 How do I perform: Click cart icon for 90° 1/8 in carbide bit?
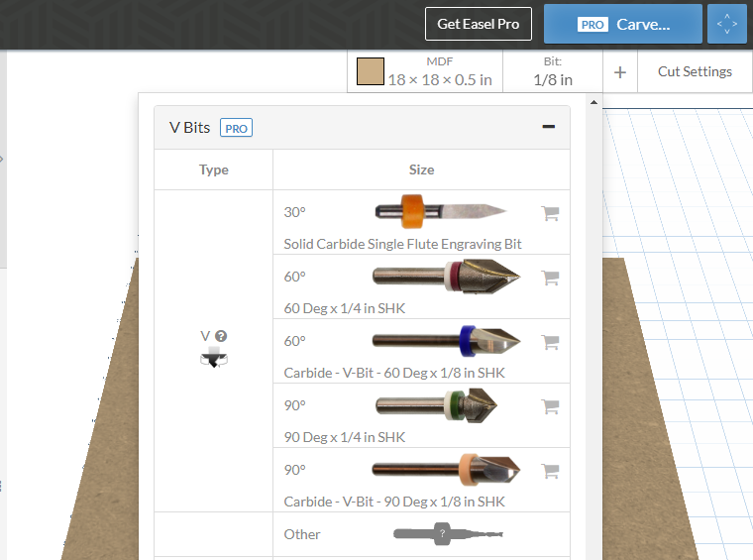pyautogui.click(x=551, y=471)
